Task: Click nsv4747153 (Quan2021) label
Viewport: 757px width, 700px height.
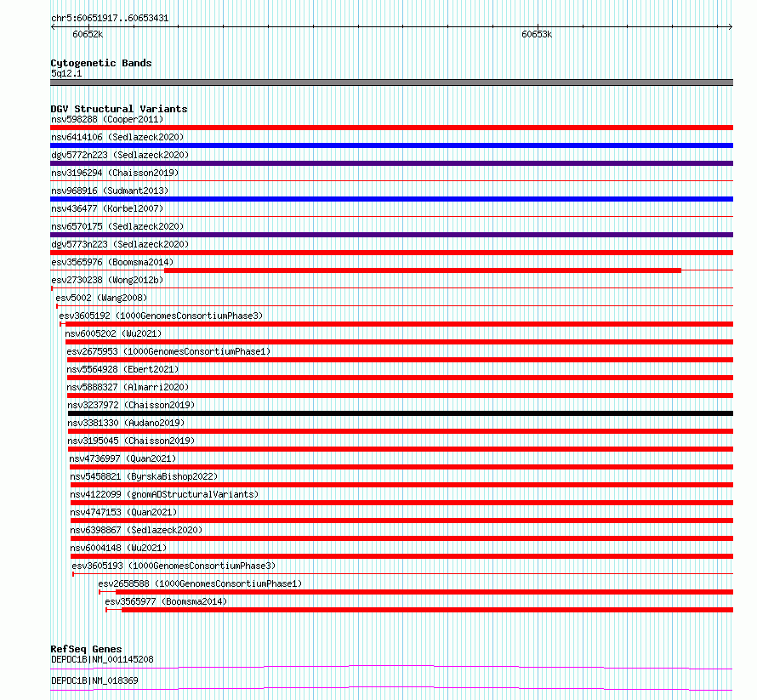Action: click(x=123, y=512)
